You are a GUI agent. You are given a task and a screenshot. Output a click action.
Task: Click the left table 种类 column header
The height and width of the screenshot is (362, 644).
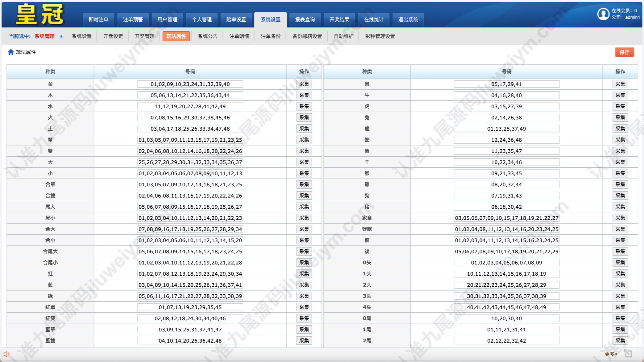coord(50,71)
